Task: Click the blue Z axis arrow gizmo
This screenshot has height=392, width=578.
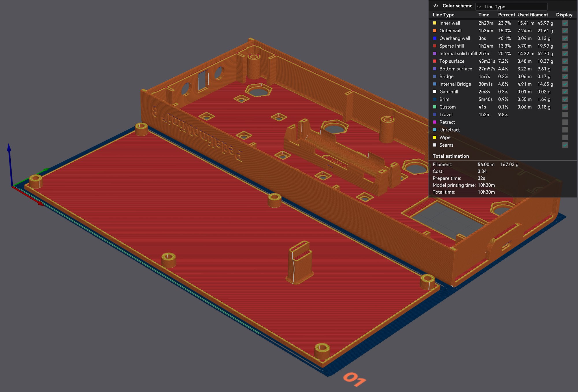Action: click(x=9, y=149)
